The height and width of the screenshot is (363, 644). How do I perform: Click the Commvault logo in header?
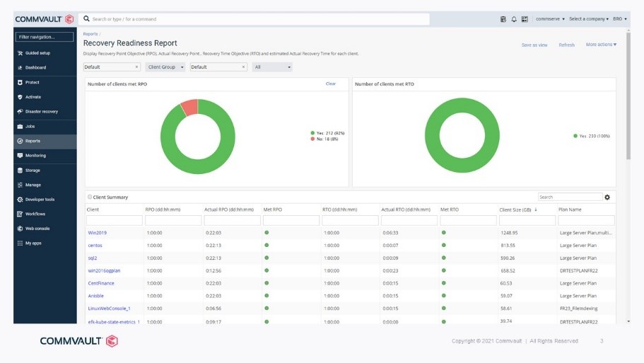45,19
